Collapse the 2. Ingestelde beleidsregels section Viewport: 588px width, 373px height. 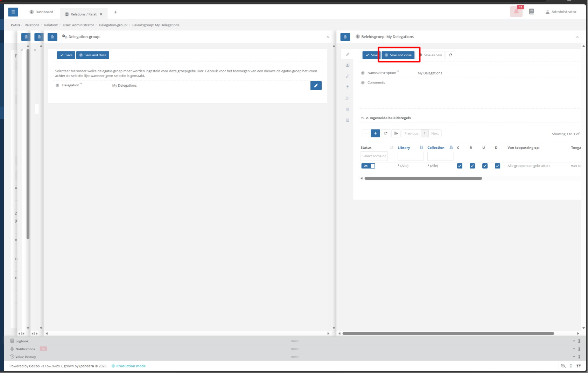[362, 118]
